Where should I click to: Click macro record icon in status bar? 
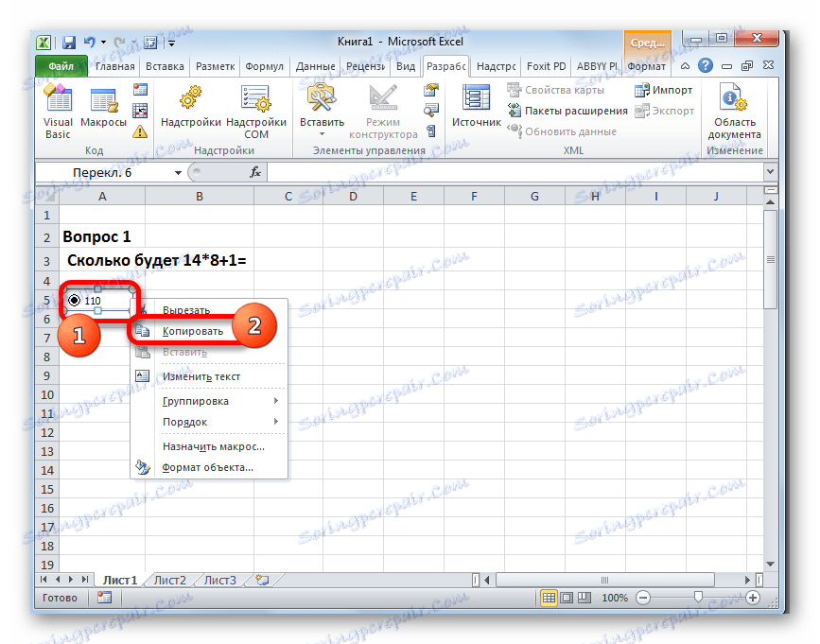[105, 598]
